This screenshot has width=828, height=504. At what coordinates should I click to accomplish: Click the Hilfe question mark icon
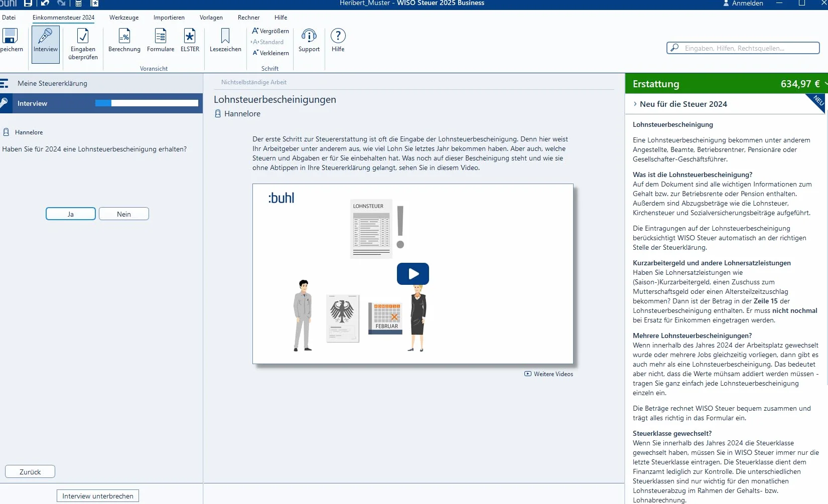click(338, 36)
